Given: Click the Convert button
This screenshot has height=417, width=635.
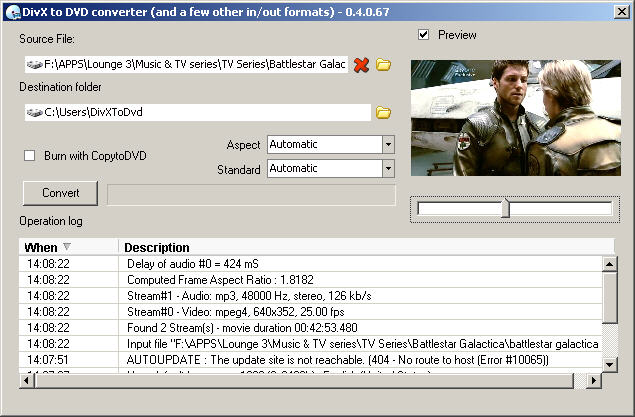Looking at the screenshot, I should pyautogui.click(x=60, y=193).
